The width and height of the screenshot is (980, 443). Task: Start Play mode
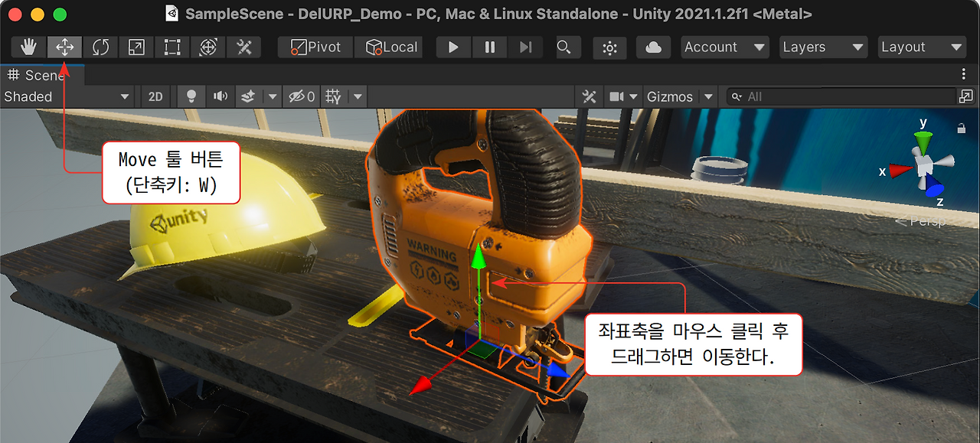pos(453,47)
